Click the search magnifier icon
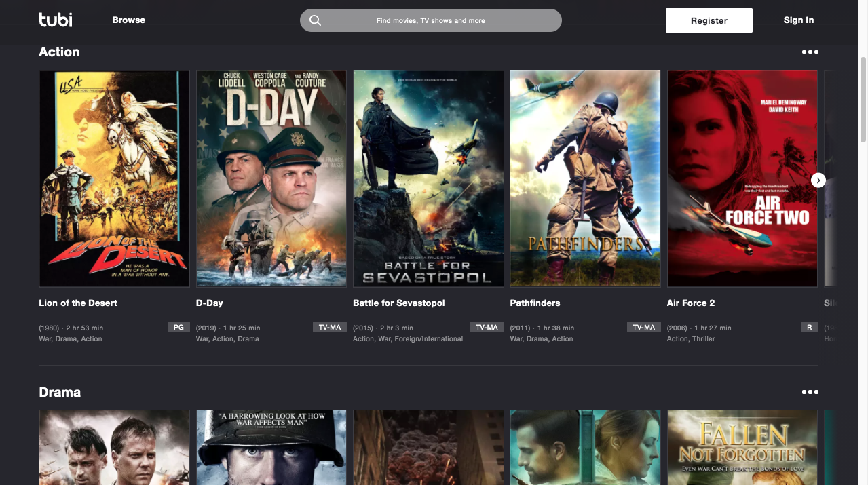 click(x=315, y=20)
